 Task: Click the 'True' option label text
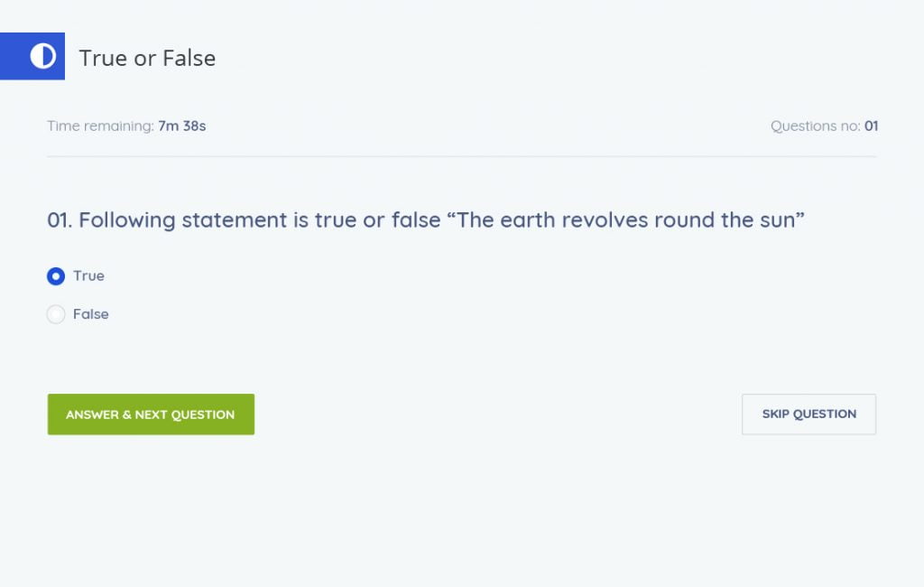(x=89, y=276)
